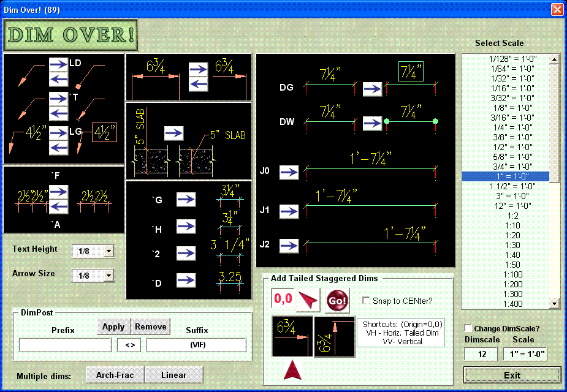Click the left arrow below `T

pyautogui.click(x=59, y=113)
